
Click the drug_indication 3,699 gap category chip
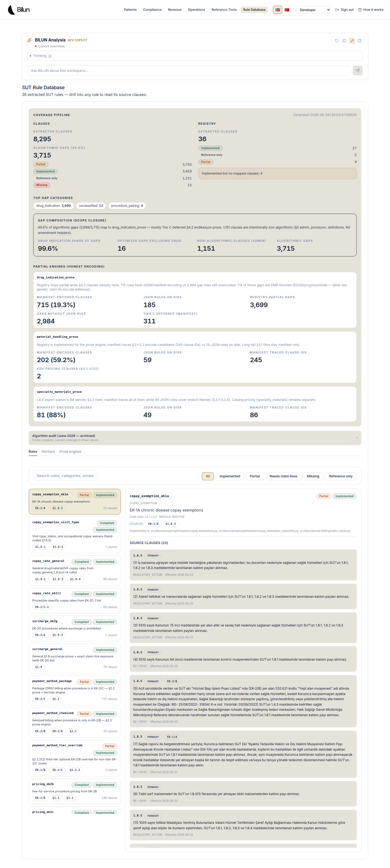click(53, 205)
